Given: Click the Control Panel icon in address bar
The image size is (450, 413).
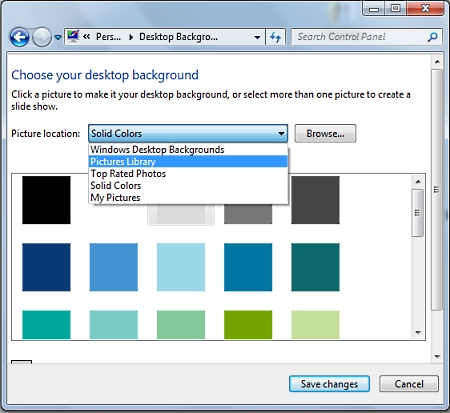Looking at the screenshot, I should point(73,36).
